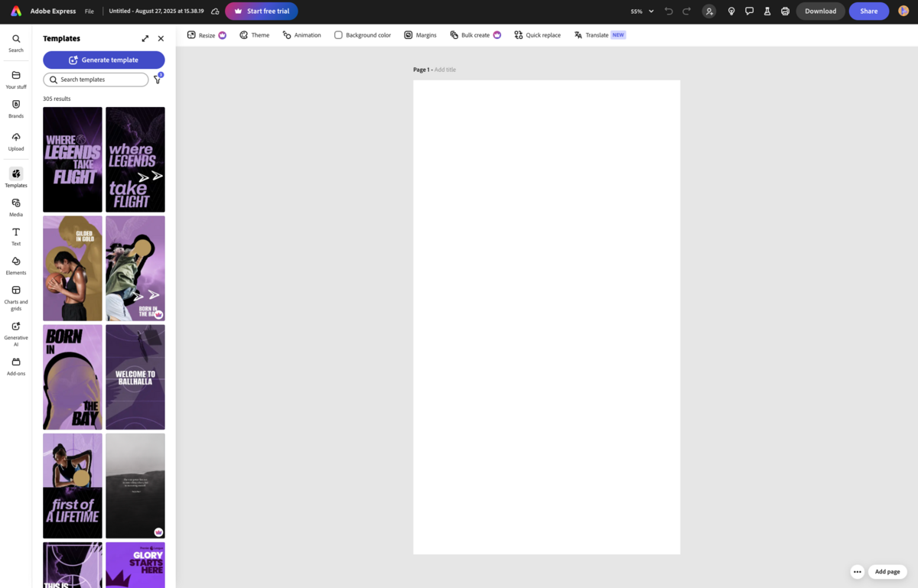
Task: Close the Templates panel
Action: coord(161,38)
